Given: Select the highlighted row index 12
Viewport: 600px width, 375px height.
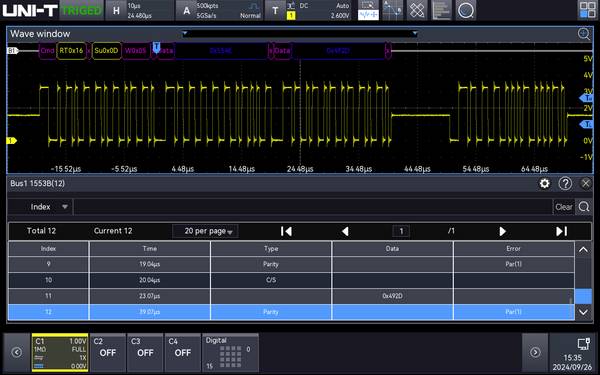Looking at the screenshot, I should click(291, 312).
